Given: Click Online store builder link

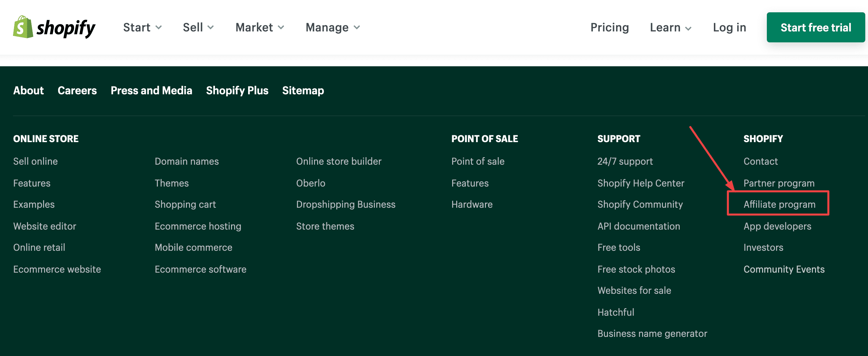Looking at the screenshot, I should [x=339, y=161].
